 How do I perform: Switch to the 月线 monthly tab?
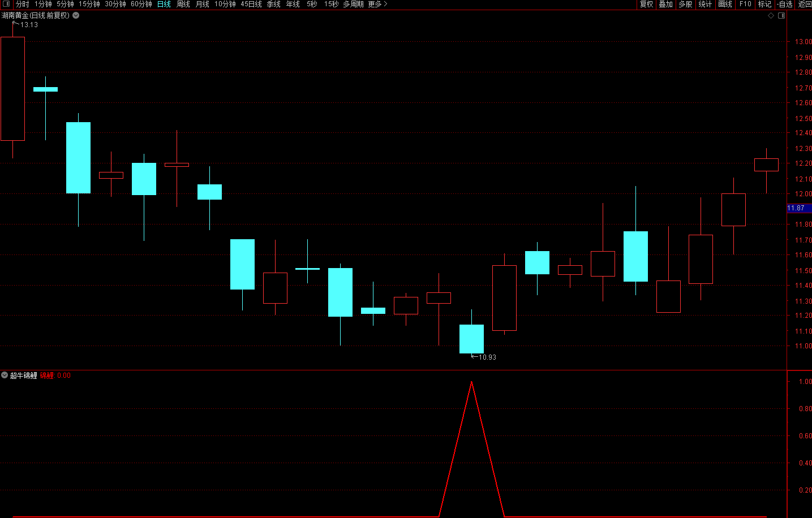coord(203,4)
